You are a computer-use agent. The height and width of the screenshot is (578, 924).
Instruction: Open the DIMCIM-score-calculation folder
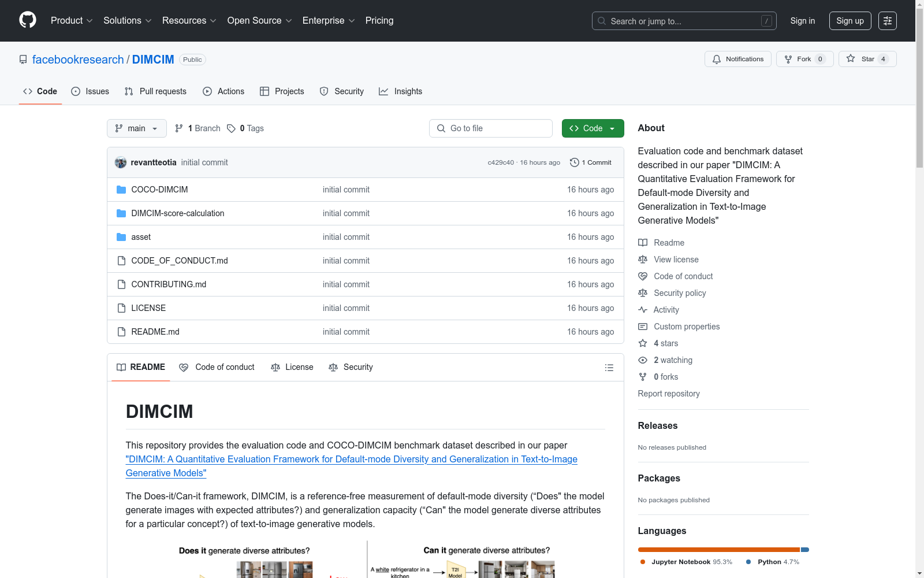178,213
